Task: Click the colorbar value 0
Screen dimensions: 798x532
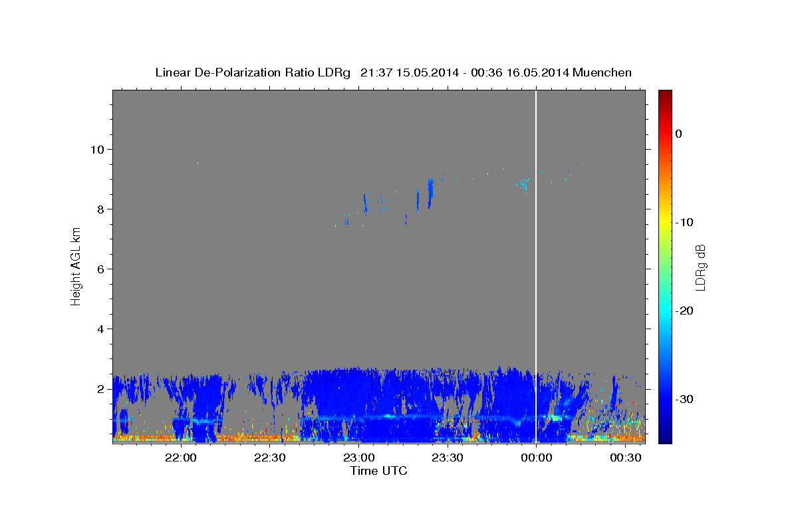Action: coord(678,134)
